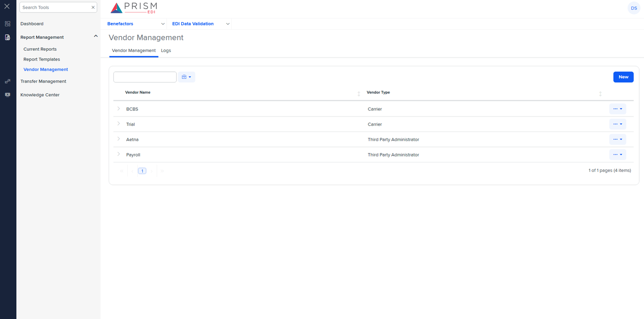Open Transfer Management in the sidebar
Viewport: 644px width, 319px height.
43,81
